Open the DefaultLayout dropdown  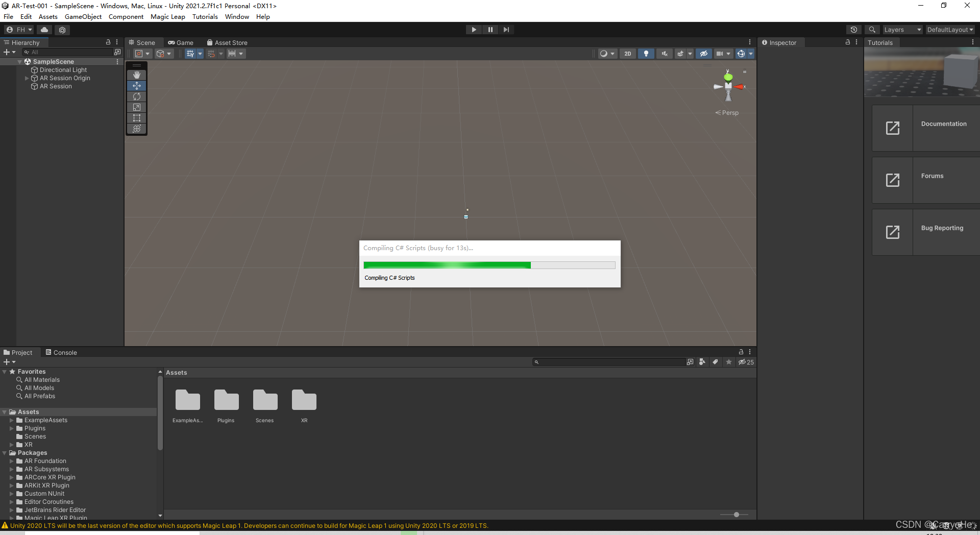coord(950,30)
